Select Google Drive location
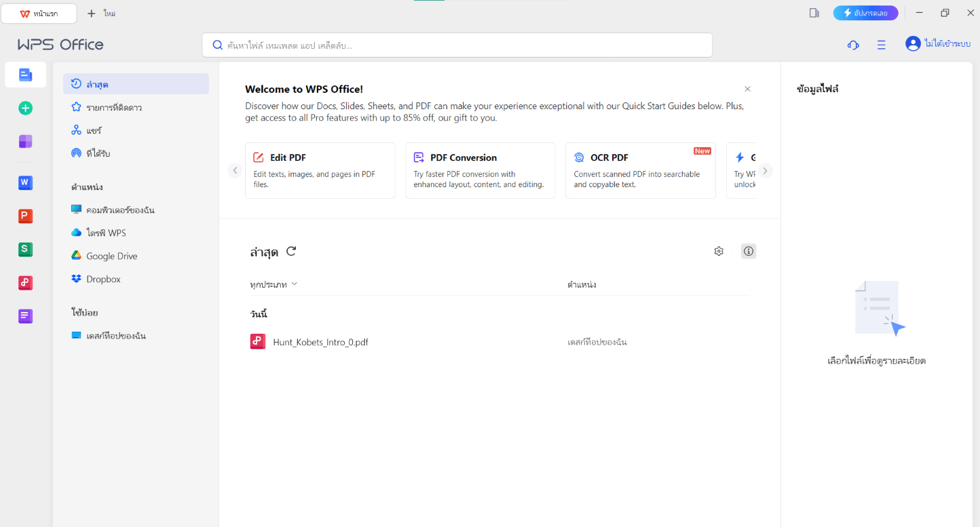The width and height of the screenshot is (980, 527). coord(111,256)
